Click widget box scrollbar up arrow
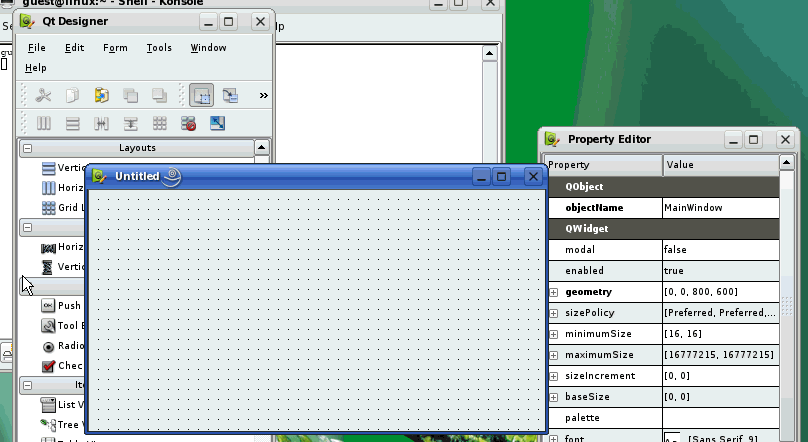This screenshot has width=808, height=442. tap(262, 148)
